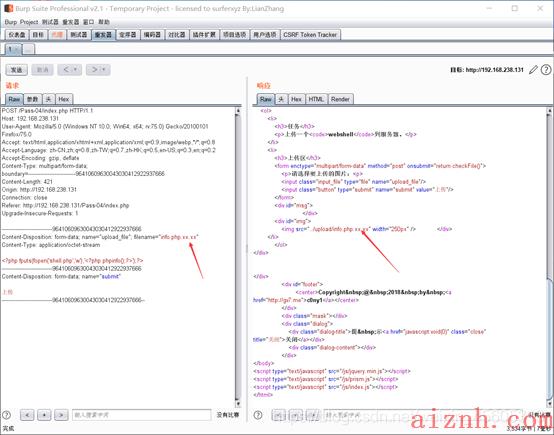This screenshot has width=554, height=435.
Task: Open response search help question mark icon
Action: click(258, 415)
